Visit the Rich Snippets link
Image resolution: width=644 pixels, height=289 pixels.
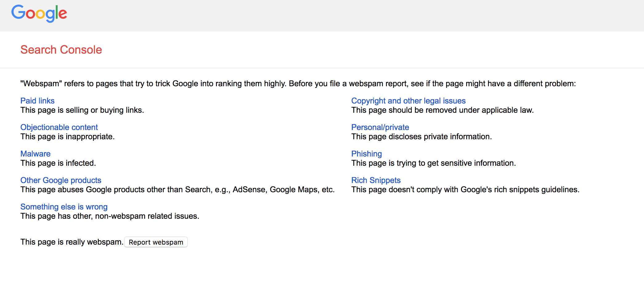click(x=376, y=180)
